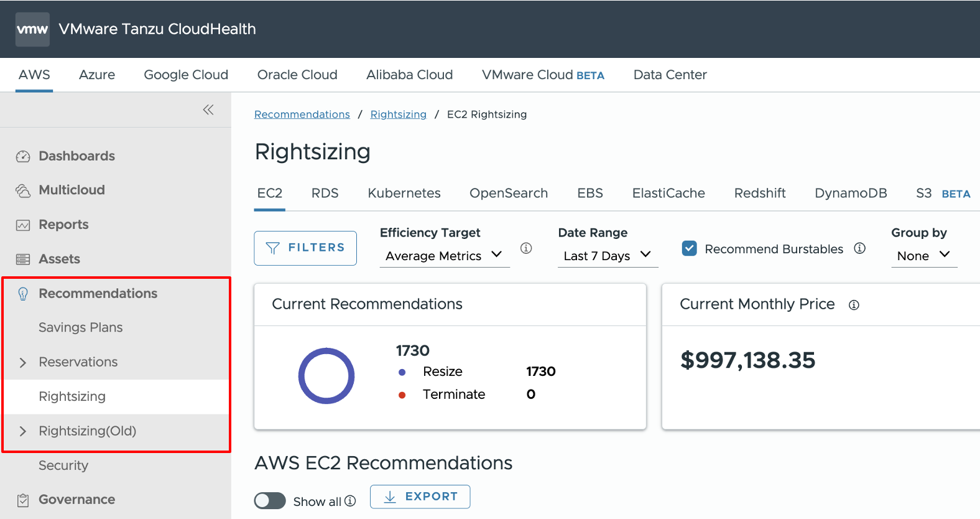Switch to the Data Center tab
The height and width of the screenshot is (519, 980).
click(x=670, y=75)
